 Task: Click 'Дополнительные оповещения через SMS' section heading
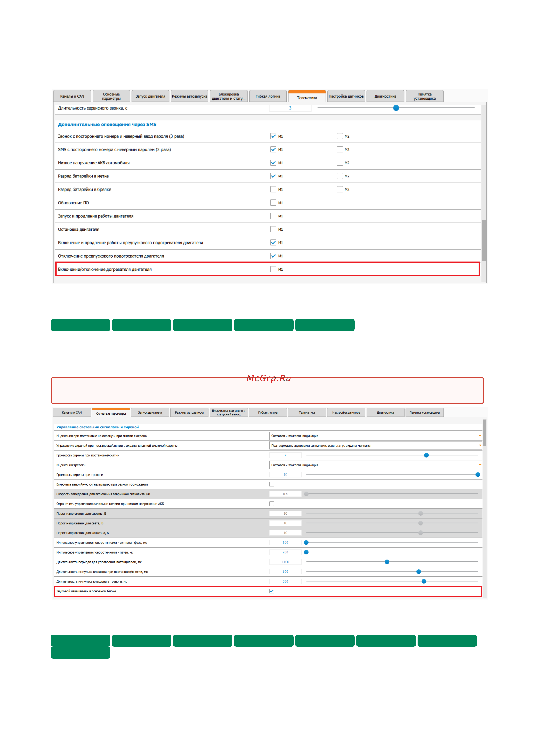pyautogui.click(x=107, y=125)
